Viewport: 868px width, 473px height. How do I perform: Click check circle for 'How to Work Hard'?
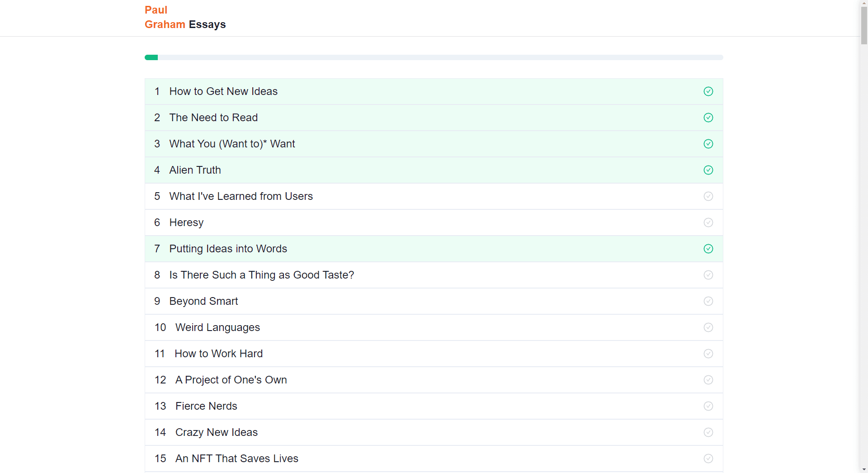tap(708, 354)
